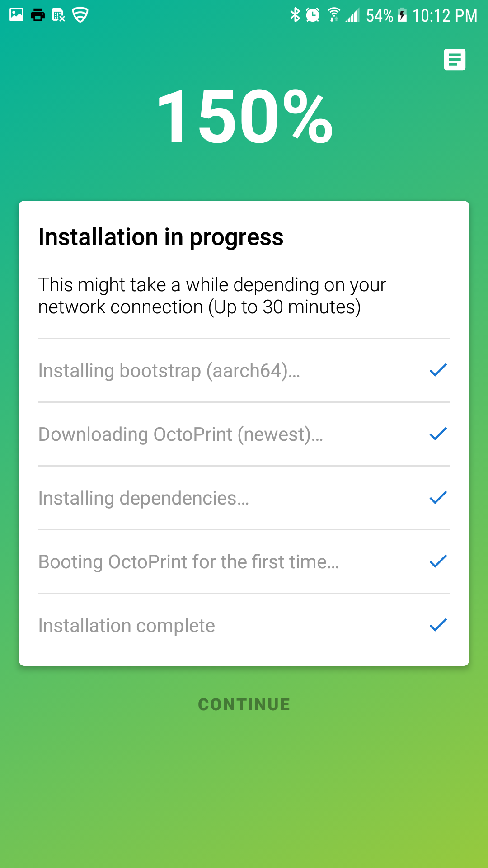
Task: Tap the charging battery indicator
Action: (401, 15)
